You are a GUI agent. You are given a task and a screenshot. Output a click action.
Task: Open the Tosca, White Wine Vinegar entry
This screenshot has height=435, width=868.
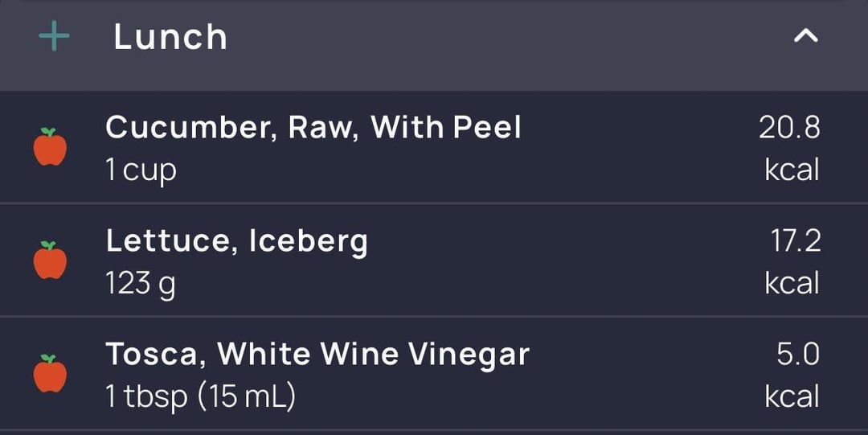434,374
